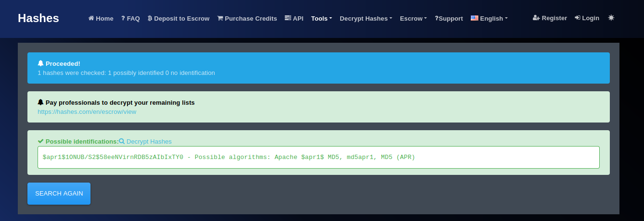Expand the Escrow dropdown menu
Viewport: 644px width, 221px height.
point(413,18)
